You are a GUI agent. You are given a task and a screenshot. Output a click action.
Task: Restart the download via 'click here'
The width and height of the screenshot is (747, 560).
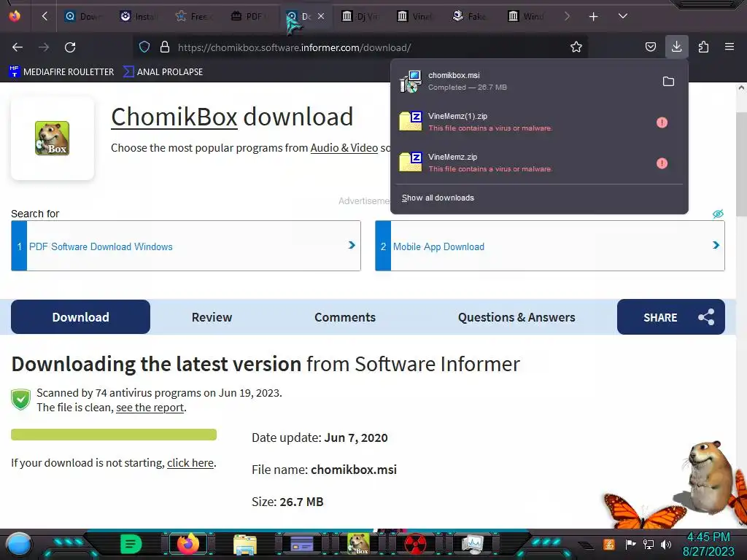click(190, 463)
